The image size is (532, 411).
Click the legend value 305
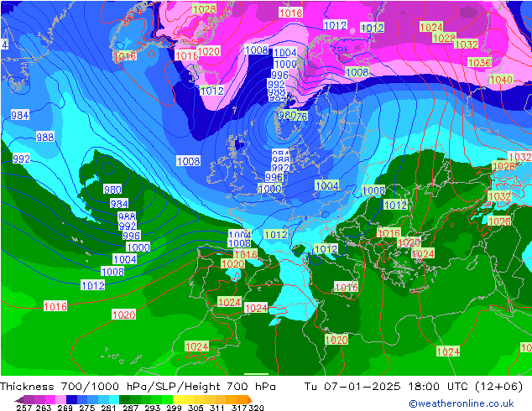point(196,408)
